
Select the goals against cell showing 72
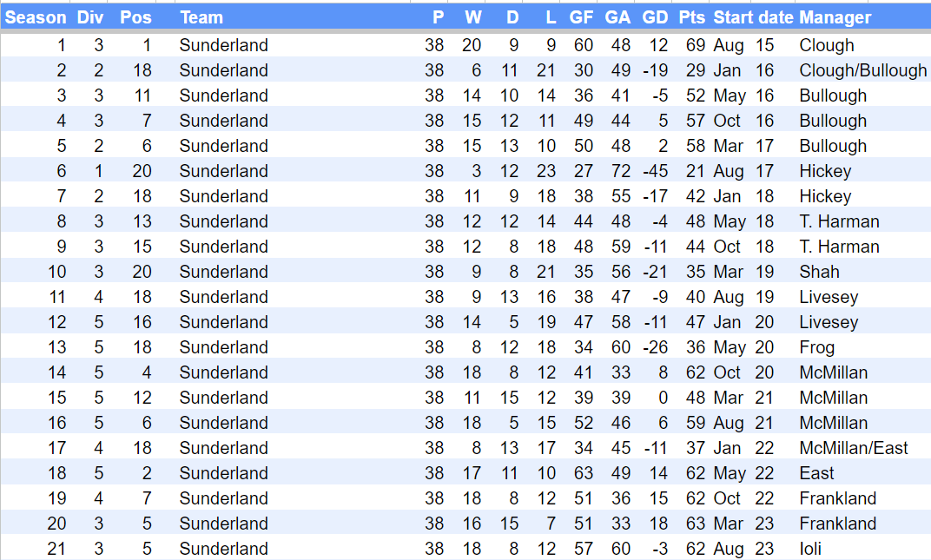click(x=618, y=171)
